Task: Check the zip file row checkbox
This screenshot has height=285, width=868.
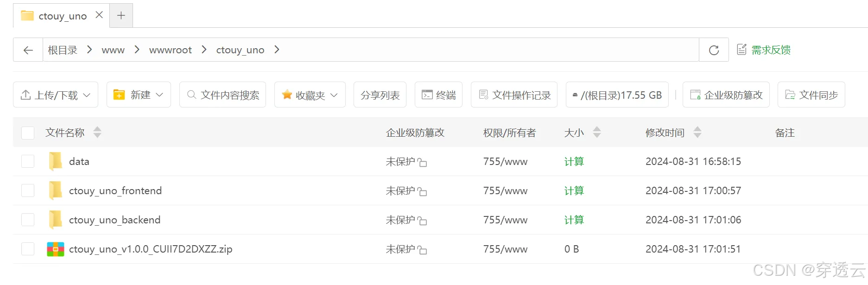Action: (x=28, y=249)
